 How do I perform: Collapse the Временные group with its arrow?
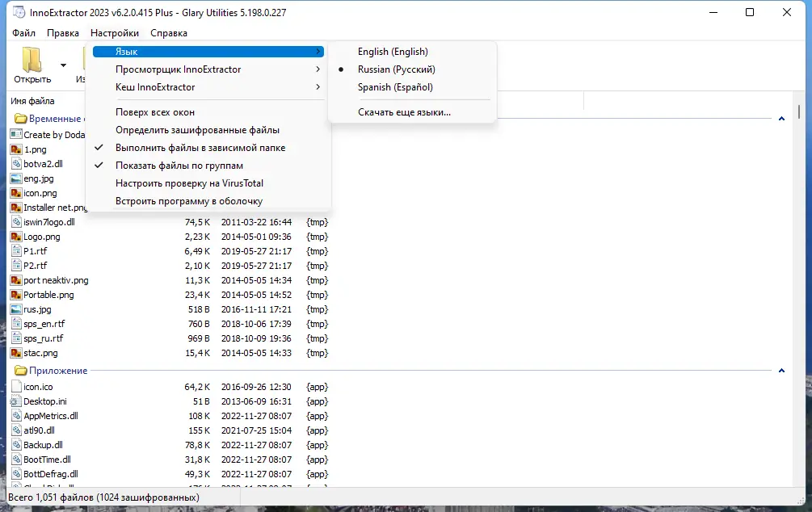tap(781, 119)
